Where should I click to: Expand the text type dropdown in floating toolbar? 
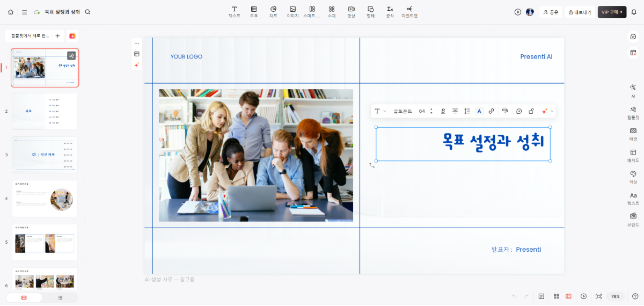point(380,111)
